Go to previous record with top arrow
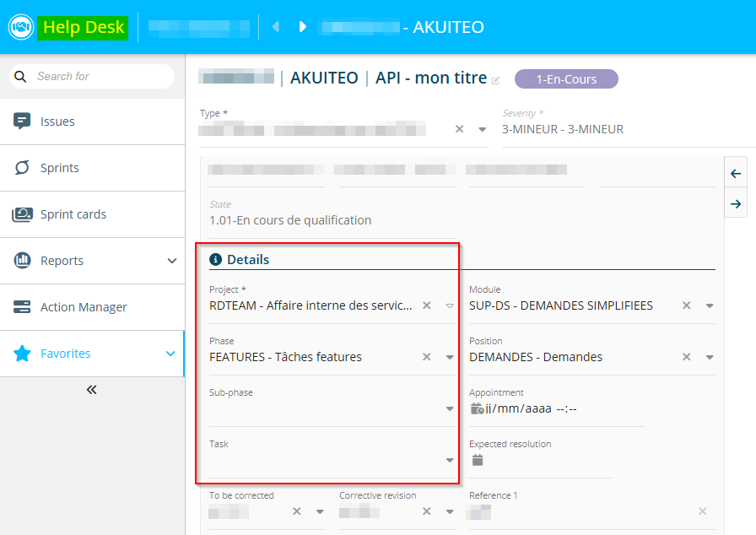Viewport: 756px width, 535px height. [x=275, y=27]
